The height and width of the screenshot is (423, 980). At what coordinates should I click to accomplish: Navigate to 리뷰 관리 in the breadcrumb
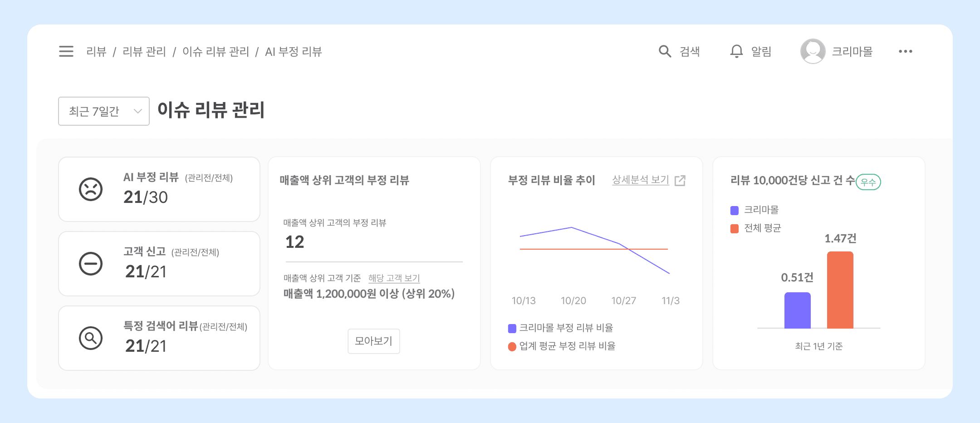click(x=143, y=51)
